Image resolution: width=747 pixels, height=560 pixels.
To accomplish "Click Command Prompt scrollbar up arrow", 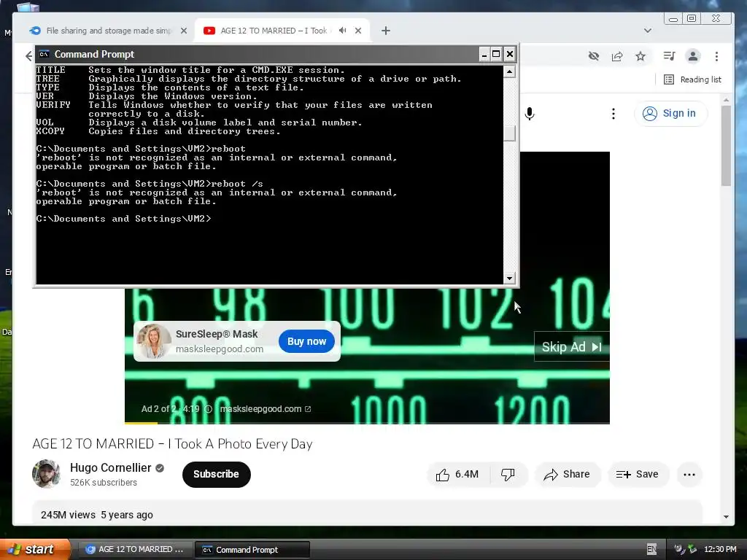I will 510,71.
